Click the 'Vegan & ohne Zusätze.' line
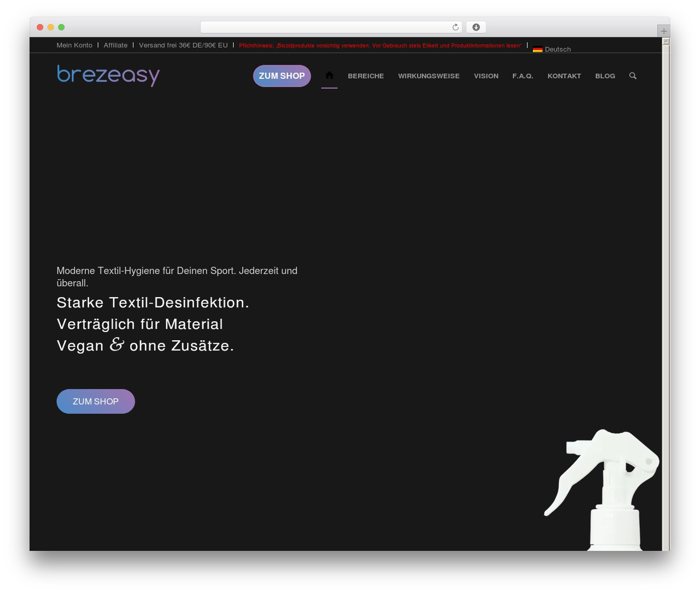This screenshot has height=593, width=700. 145,345
